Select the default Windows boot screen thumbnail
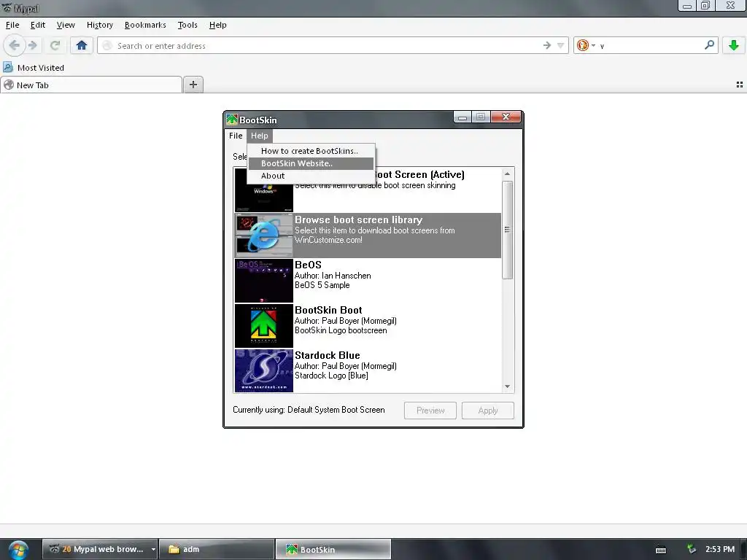The height and width of the screenshot is (560, 747). pyautogui.click(x=263, y=197)
